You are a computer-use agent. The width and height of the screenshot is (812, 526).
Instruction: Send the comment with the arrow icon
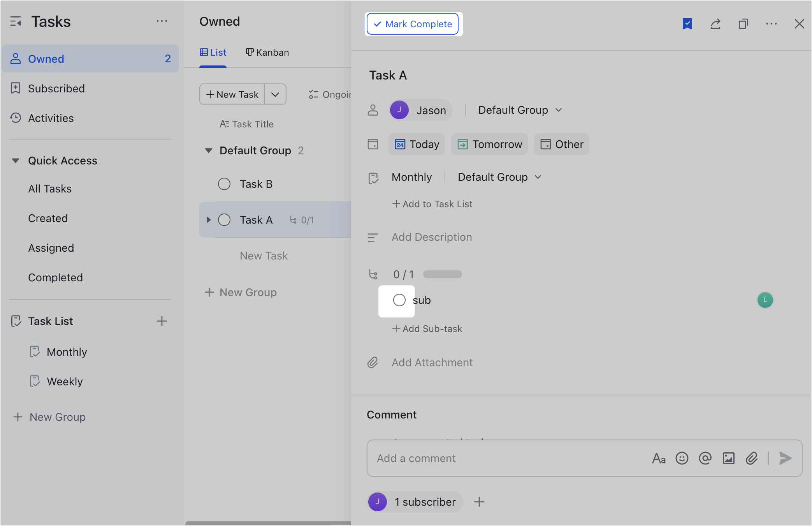(x=785, y=458)
